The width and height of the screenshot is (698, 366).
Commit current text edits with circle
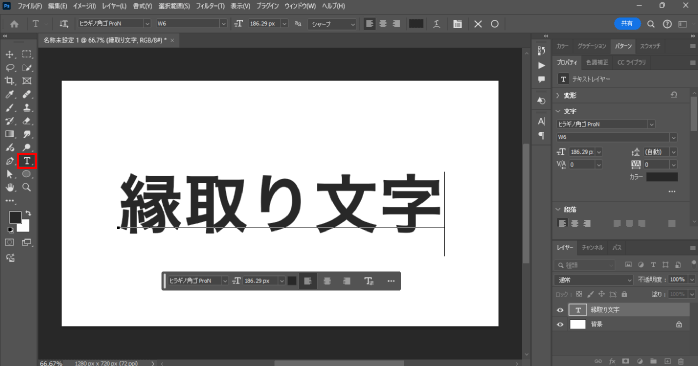tap(495, 24)
